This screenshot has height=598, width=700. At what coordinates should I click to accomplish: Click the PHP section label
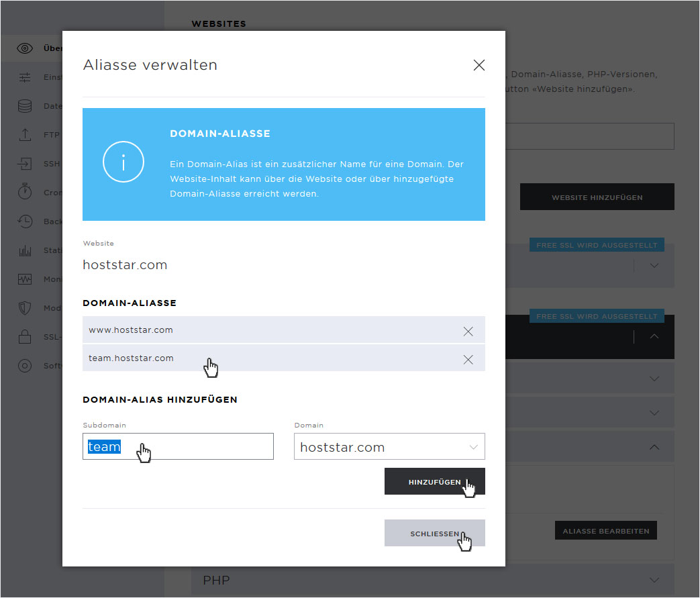[216, 580]
